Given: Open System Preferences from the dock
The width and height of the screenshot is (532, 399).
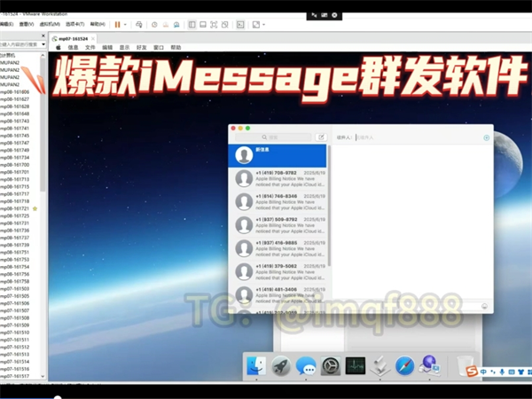Looking at the screenshot, I should click(331, 365).
